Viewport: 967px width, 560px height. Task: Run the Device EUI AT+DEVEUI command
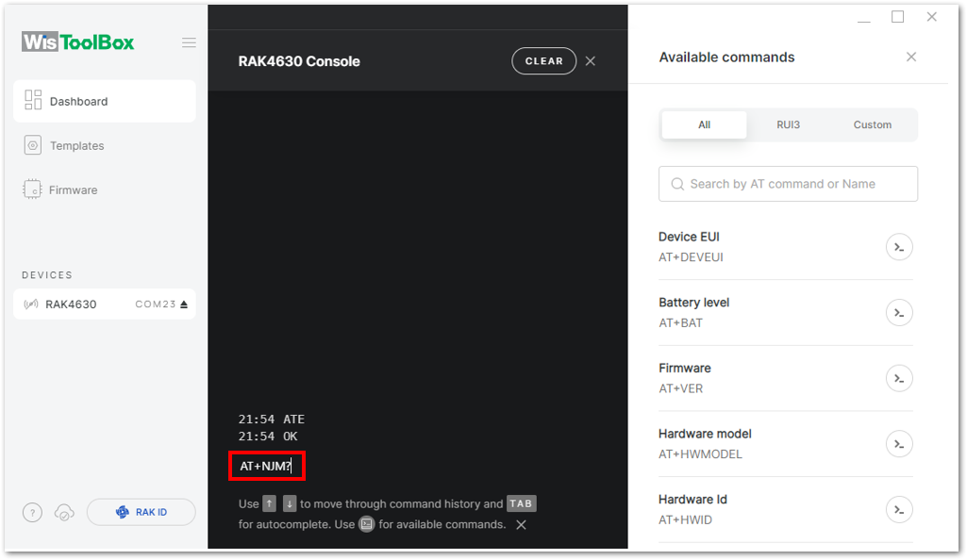[x=898, y=247]
